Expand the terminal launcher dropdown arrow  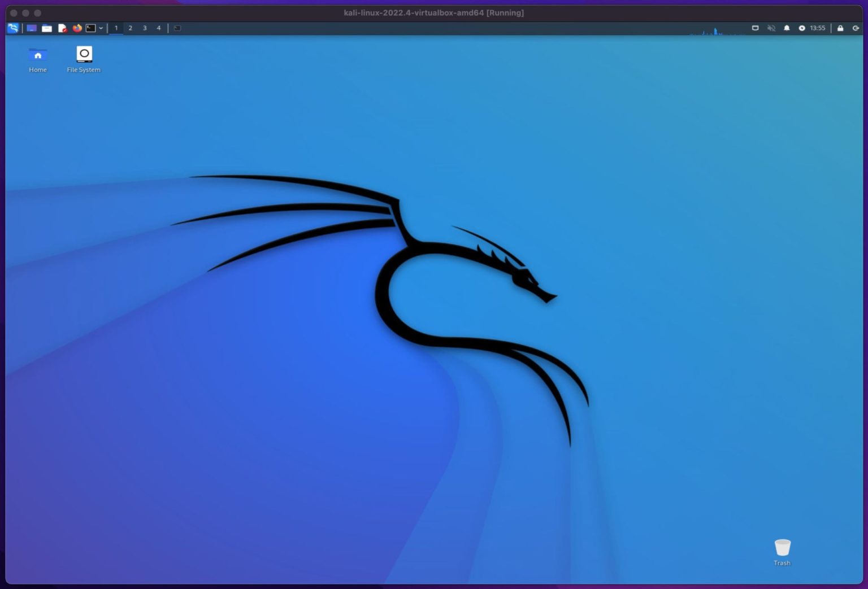101,28
